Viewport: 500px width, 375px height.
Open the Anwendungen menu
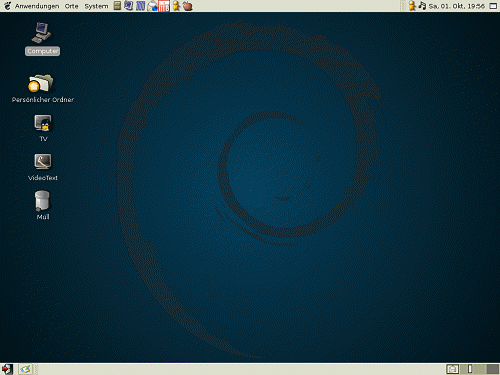(37, 6)
